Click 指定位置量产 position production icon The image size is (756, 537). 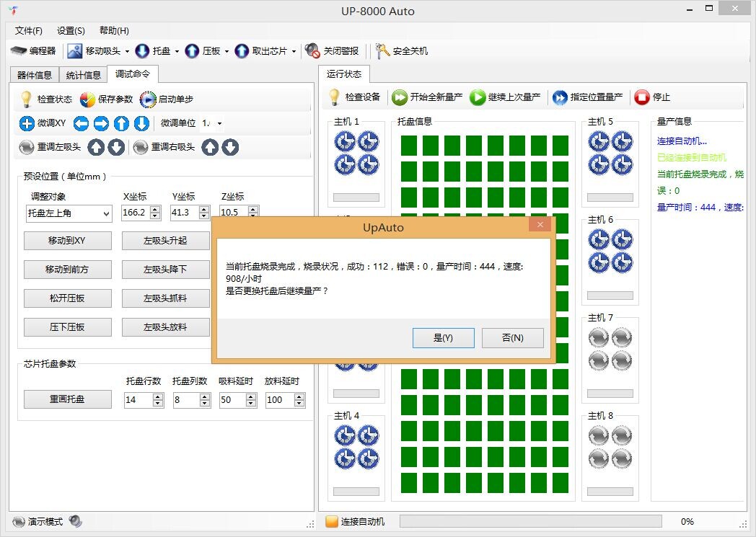click(x=560, y=97)
